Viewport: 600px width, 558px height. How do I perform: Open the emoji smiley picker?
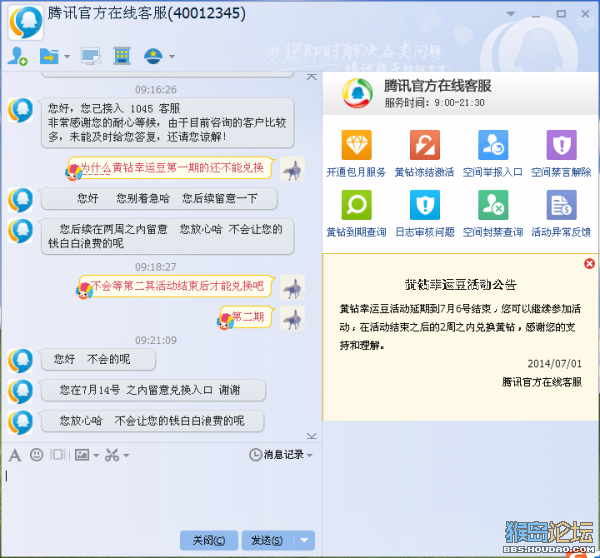click(37, 454)
